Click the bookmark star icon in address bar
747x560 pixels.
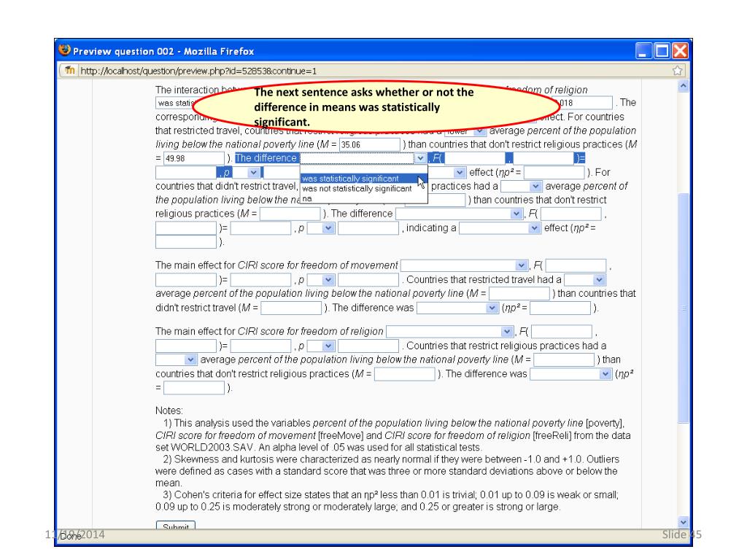point(677,71)
